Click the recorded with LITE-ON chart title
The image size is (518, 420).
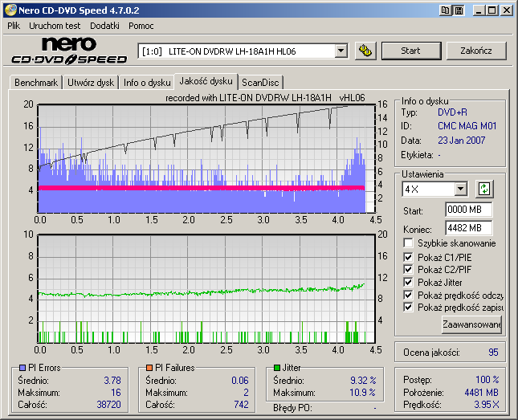coord(265,98)
